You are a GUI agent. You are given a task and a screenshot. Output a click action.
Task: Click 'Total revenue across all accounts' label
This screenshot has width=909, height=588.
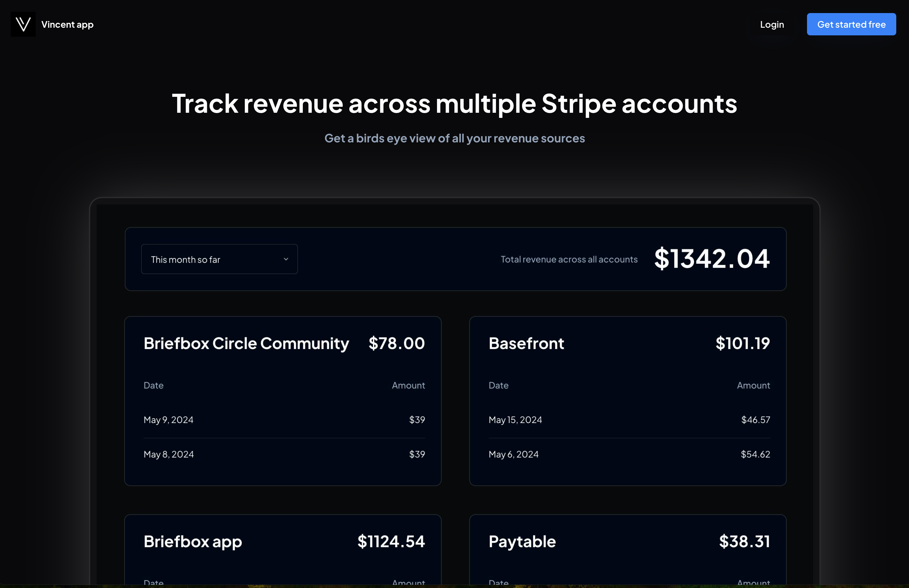(x=569, y=259)
